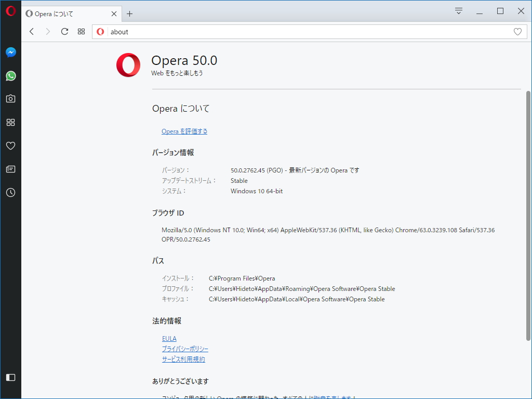Click the Opera を評価する link
This screenshot has width=532, height=399.
click(x=184, y=131)
